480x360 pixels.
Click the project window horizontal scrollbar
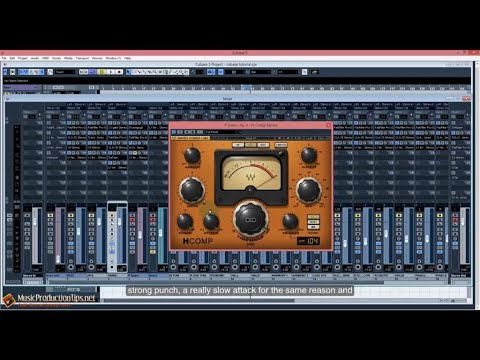pyautogui.click(x=199, y=300)
